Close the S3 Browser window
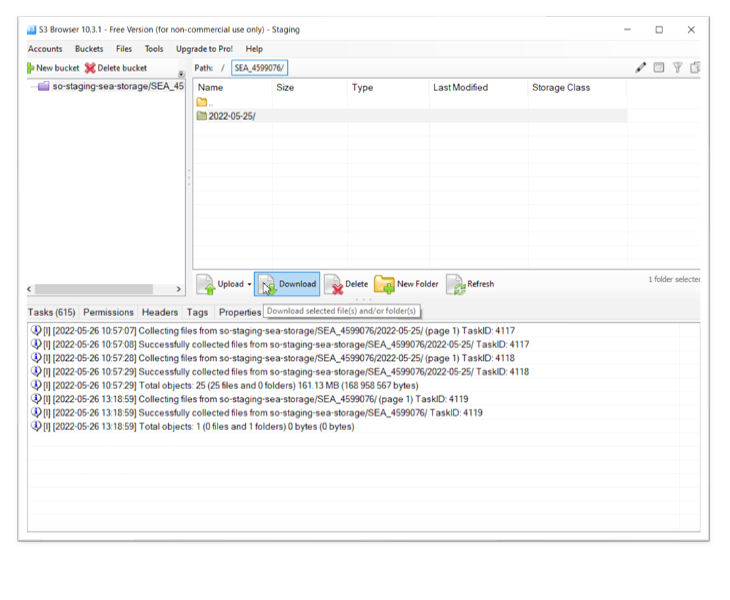The image size is (730, 600). pos(691,30)
